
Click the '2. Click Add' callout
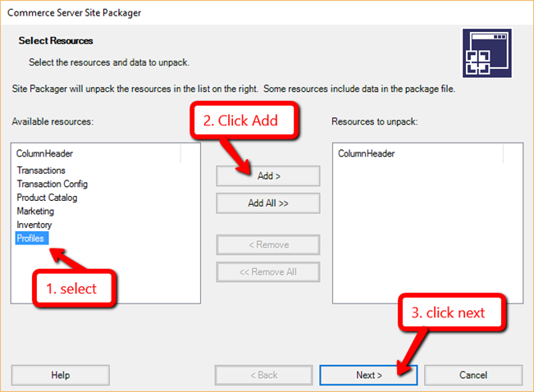tap(244, 121)
